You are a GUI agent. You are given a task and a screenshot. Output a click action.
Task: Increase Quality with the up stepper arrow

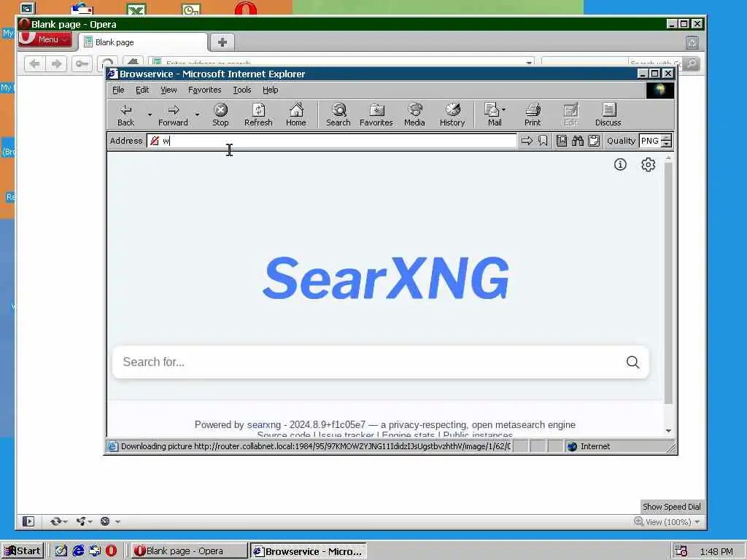point(667,138)
